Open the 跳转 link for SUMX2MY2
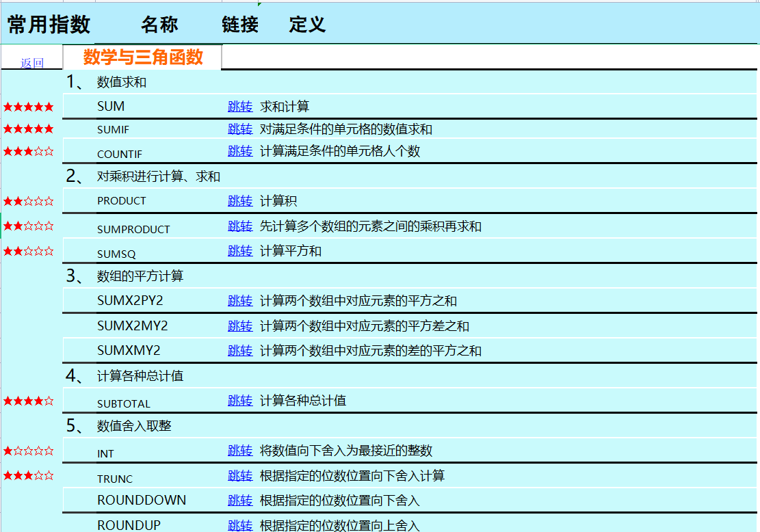This screenshot has width=760, height=532. [x=240, y=325]
